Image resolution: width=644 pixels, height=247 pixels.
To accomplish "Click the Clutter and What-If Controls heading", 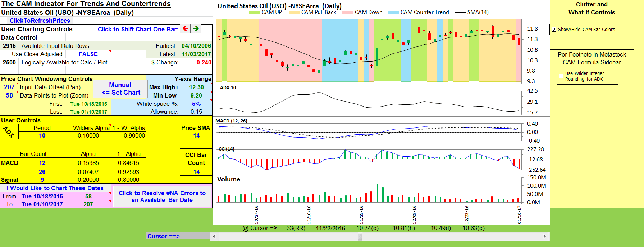I will [x=592, y=8].
